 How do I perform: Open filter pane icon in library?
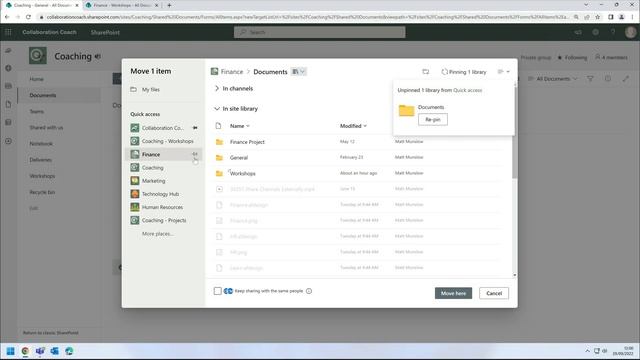[590, 79]
